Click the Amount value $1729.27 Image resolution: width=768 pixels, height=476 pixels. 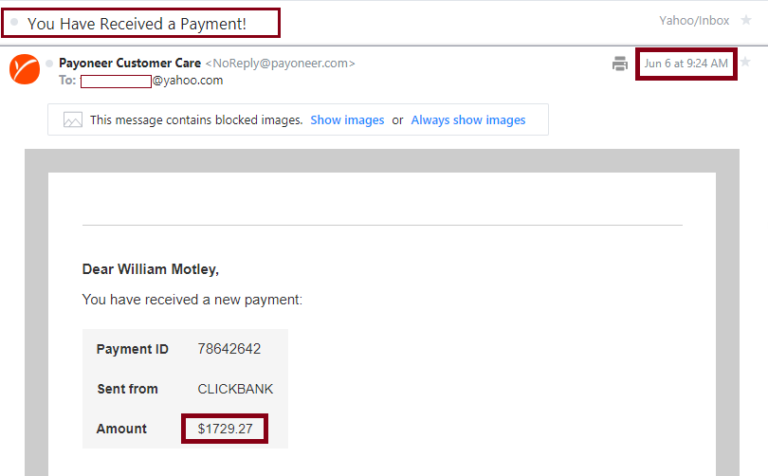(225, 429)
